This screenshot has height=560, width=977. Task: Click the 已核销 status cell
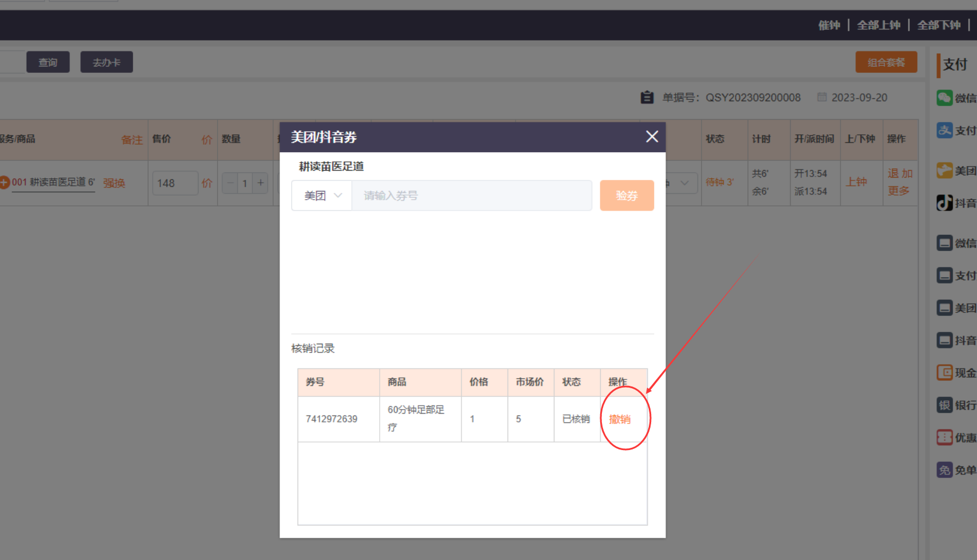pyautogui.click(x=576, y=419)
